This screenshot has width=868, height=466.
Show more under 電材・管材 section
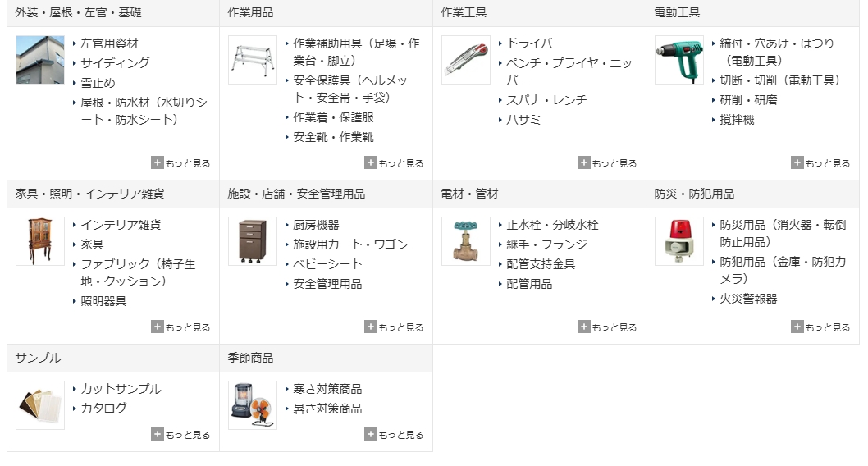(607, 327)
